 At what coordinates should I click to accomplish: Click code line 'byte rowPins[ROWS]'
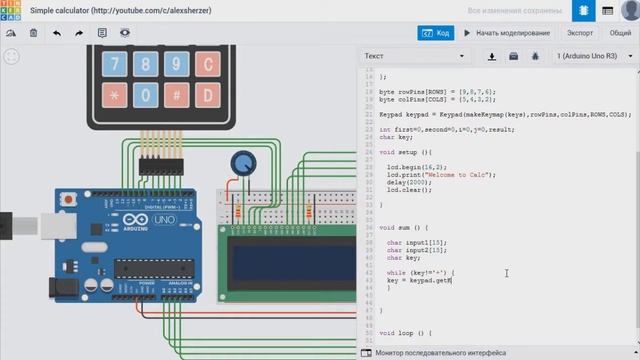(437, 92)
